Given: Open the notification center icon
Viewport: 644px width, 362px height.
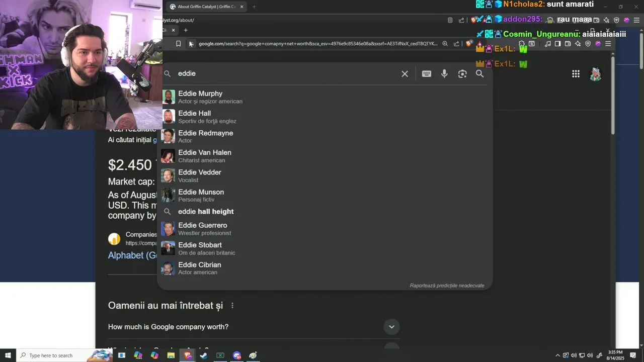Looking at the screenshot, I should (x=633, y=355).
